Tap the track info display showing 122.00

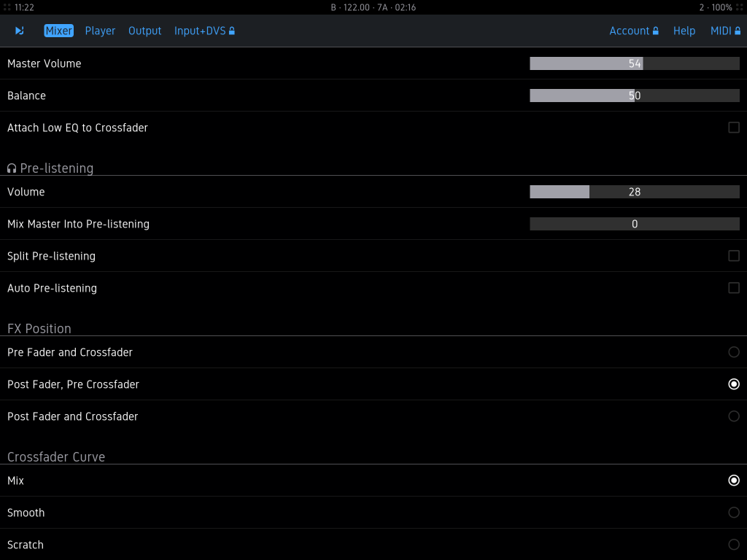373,7
